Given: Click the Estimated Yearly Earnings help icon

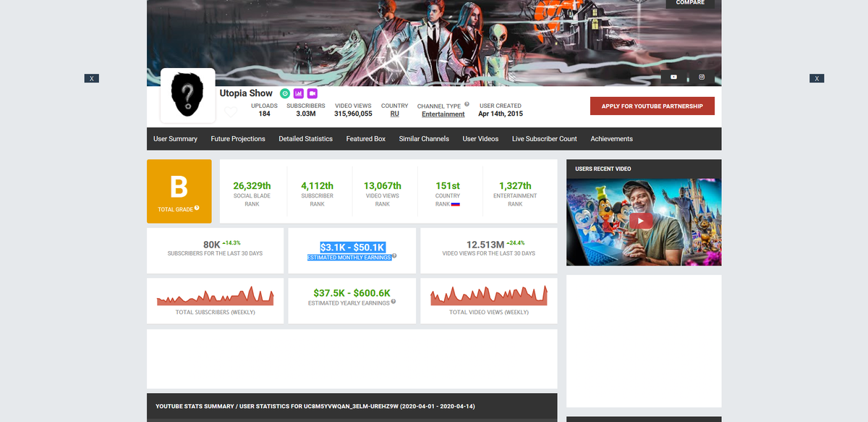Looking at the screenshot, I should click(x=393, y=301).
